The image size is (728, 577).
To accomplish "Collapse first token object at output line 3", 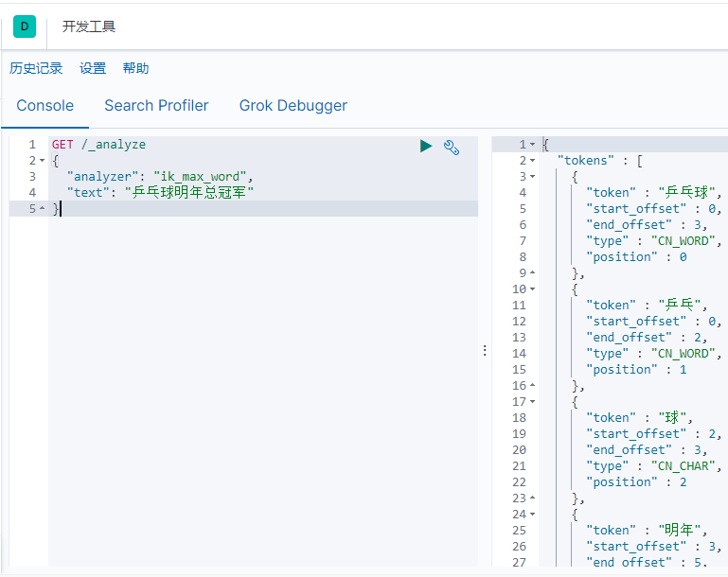I will click(x=533, y=176).
